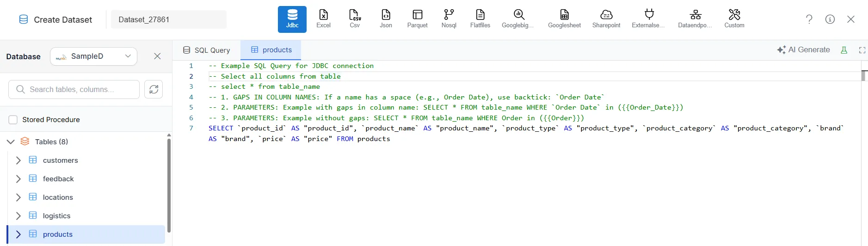Screen dimensions: 868x246
Task: Refresh the tables list
Action: (154, 89)
